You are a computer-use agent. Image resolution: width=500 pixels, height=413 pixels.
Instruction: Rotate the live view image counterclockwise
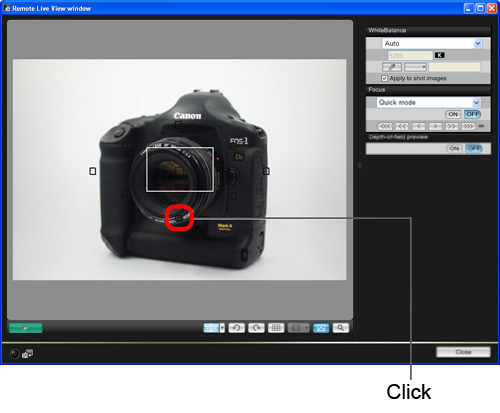tap(236, 328)
